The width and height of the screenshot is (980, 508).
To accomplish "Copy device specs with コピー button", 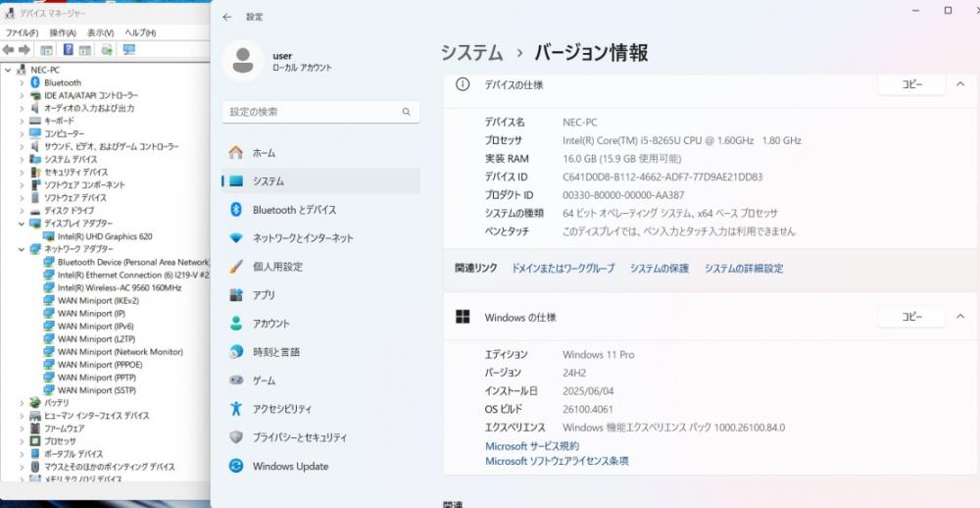I will point(911,84).
